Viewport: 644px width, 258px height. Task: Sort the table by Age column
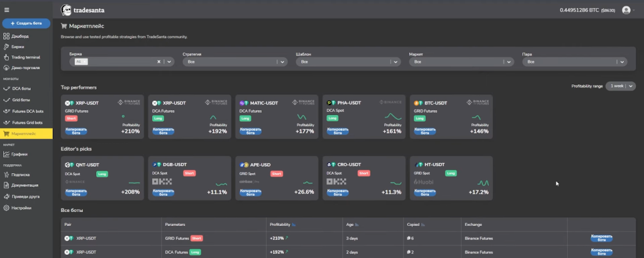pos(357,224)
